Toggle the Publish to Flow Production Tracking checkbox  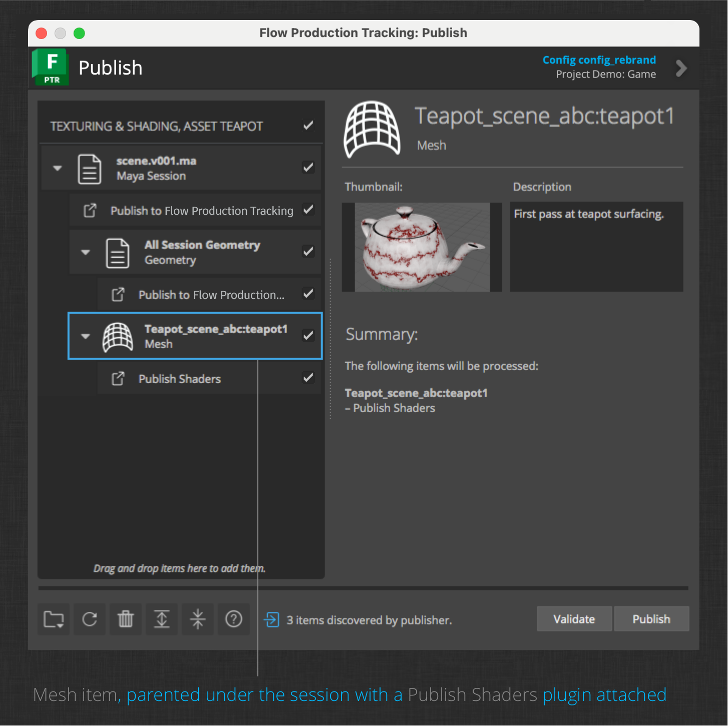tap(308, 209)
